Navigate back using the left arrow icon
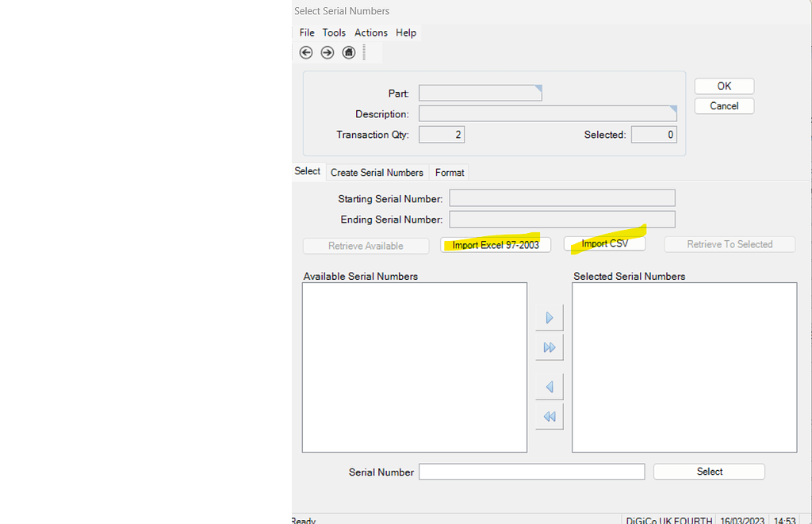 click(306, 52)
